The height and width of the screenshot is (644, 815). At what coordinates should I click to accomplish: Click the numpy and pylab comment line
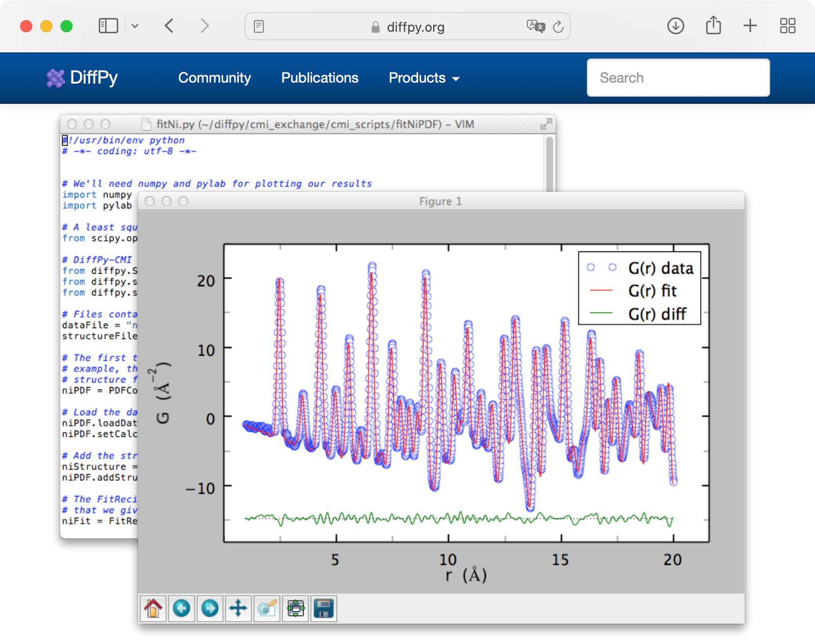tap(217, 184)
